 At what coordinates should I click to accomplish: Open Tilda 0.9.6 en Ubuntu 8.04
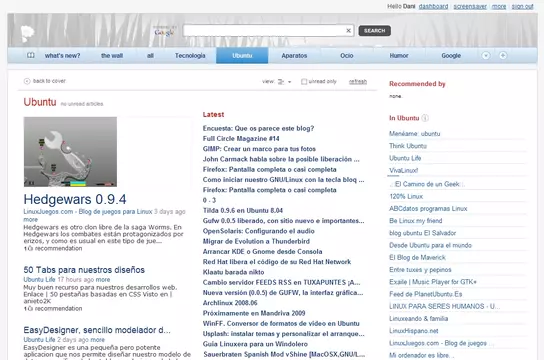click(x=243, y=211)
